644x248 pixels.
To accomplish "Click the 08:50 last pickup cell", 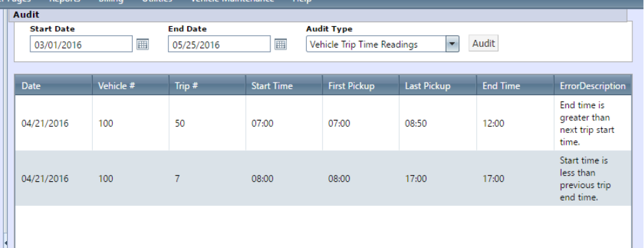I will (x=438, y=123).
